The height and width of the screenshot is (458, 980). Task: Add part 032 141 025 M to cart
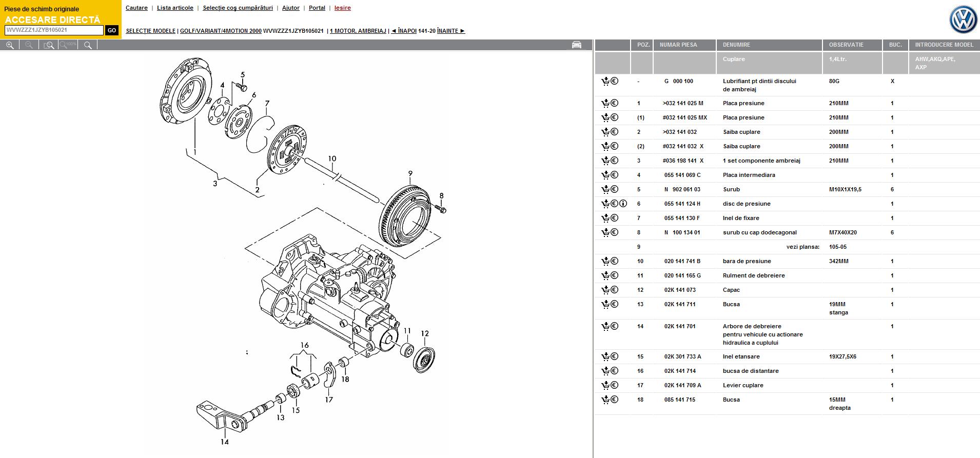(x=605, y=103)
